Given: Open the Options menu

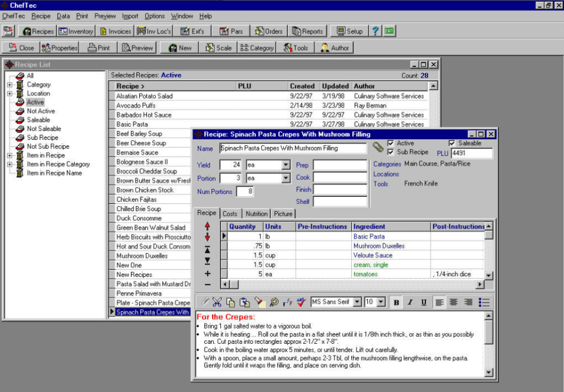Looking at the screenshot, I should tap(155, 16).
